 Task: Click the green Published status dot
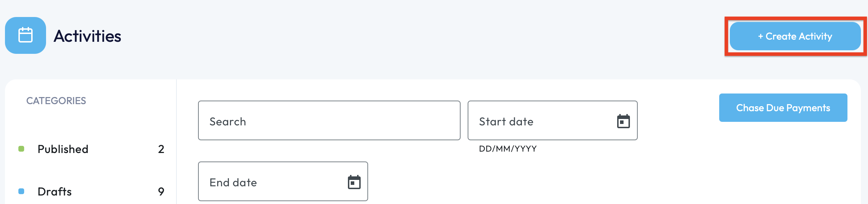21,149
